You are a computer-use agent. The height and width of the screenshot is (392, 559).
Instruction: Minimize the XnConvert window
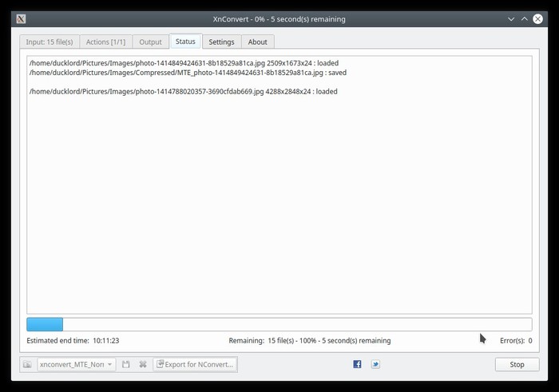coord(511,19)
